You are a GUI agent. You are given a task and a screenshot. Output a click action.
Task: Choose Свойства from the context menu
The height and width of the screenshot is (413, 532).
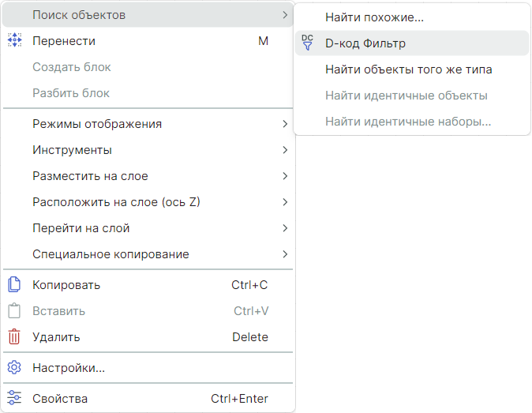pos(60,399)
